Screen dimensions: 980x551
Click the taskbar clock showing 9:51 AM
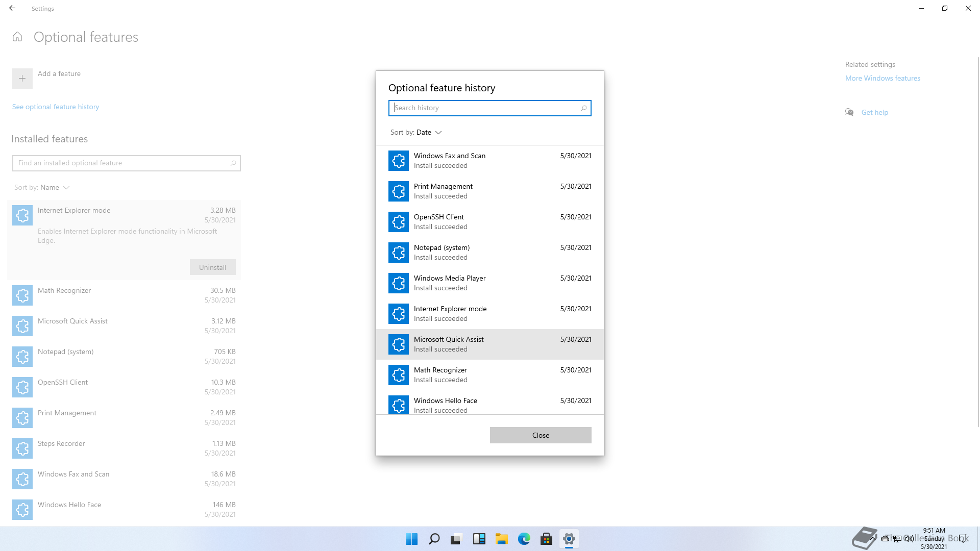pyautogui.click(x=934, y=539)
